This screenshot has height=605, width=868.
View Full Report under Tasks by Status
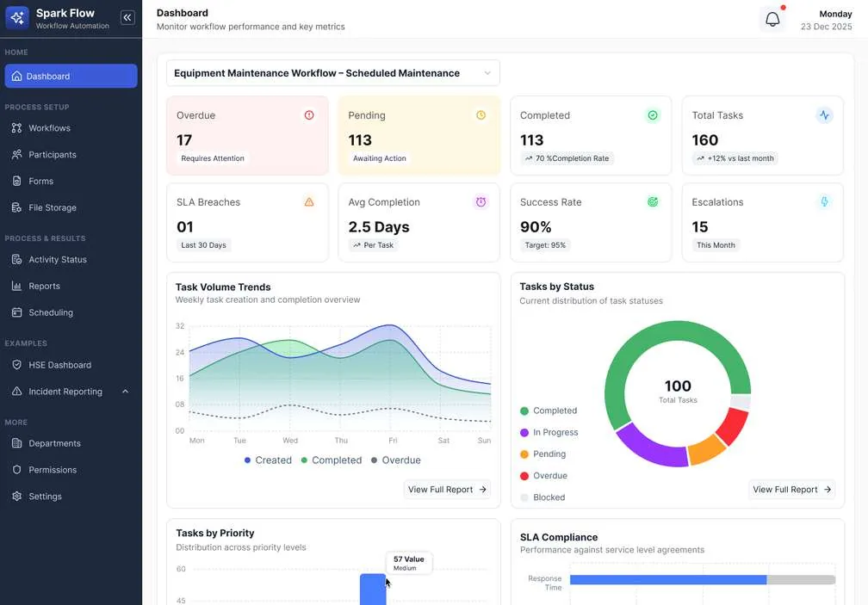(x=791, y=490)
